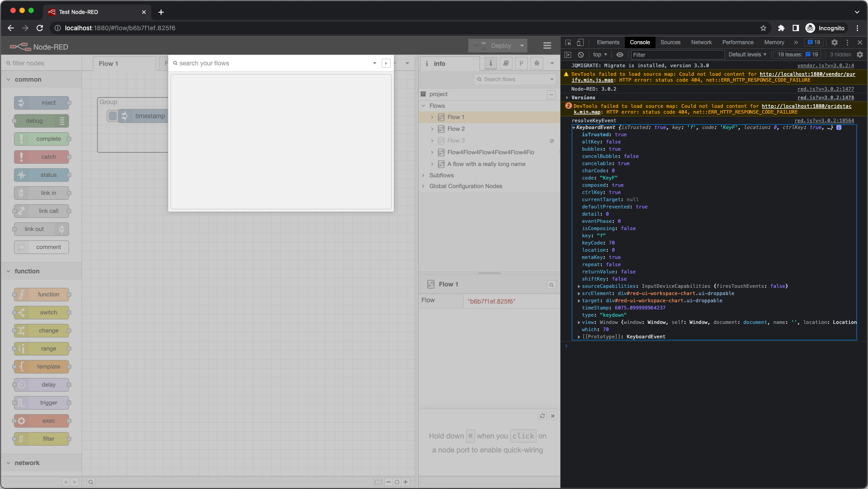Expand the Subflows tree section

pyautogui.click(x=424, y=175)
